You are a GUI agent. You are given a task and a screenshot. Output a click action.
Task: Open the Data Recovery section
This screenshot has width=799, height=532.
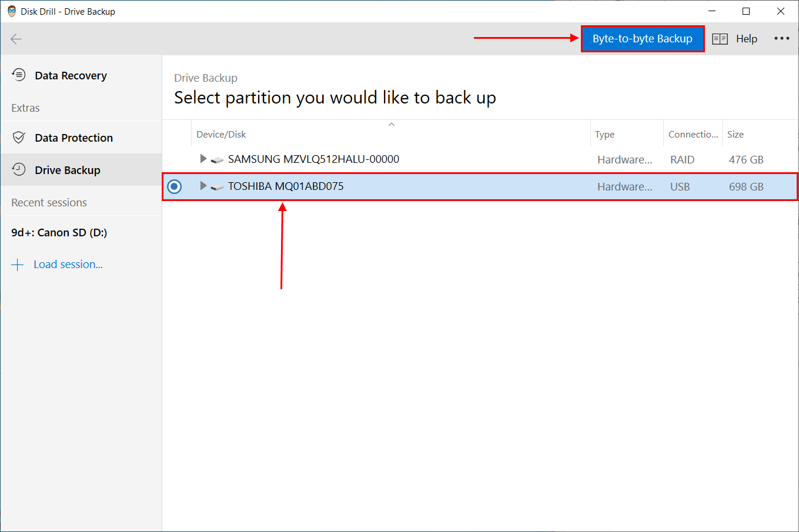71,76
